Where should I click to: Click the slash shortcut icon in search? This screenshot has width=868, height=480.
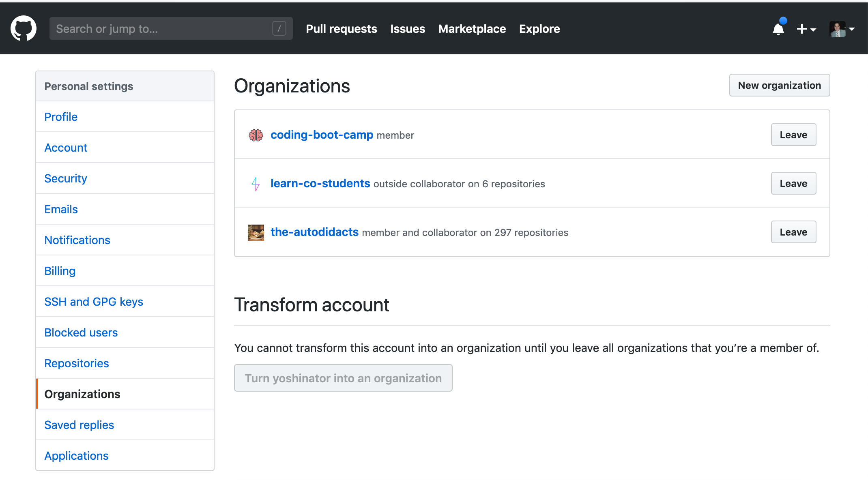(x=279, y=28)
